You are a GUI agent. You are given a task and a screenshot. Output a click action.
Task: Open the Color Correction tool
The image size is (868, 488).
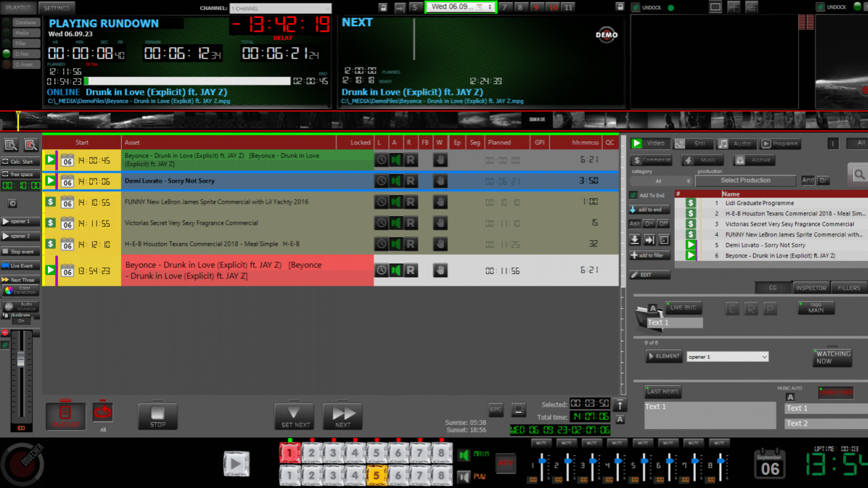pos(21,290)
